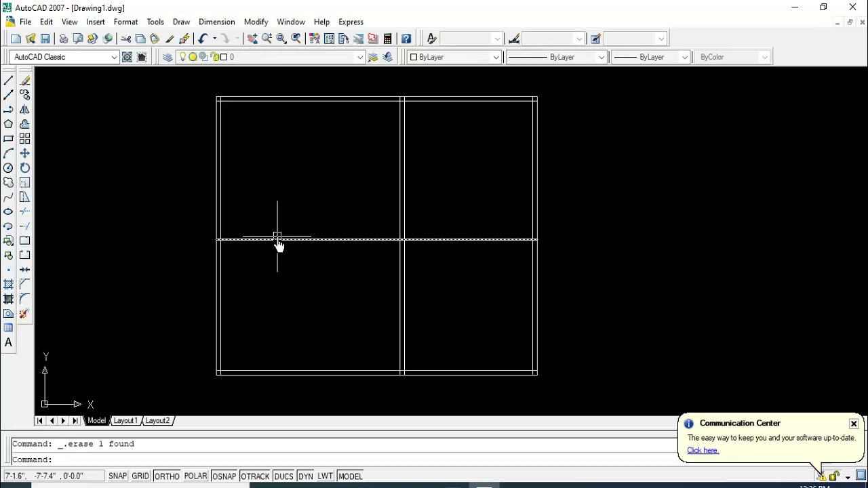Select the Move tool
The image size is (868, 488).
(24, 154)
